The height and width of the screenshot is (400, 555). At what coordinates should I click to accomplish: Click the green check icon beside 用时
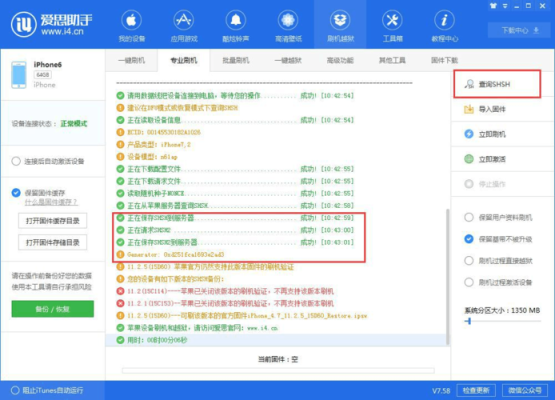120,340
